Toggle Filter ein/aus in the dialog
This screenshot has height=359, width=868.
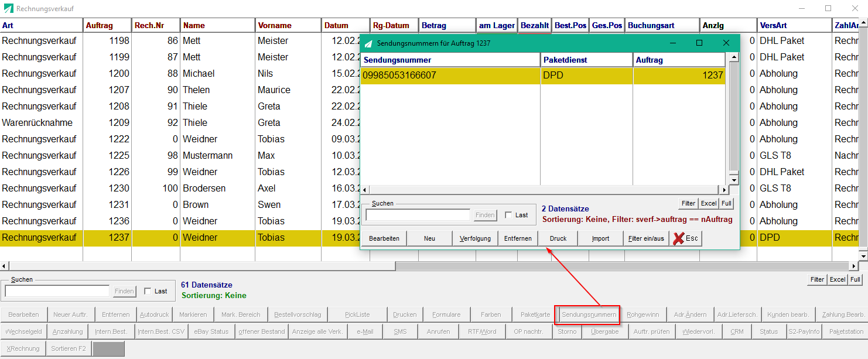tap(646, 238)
